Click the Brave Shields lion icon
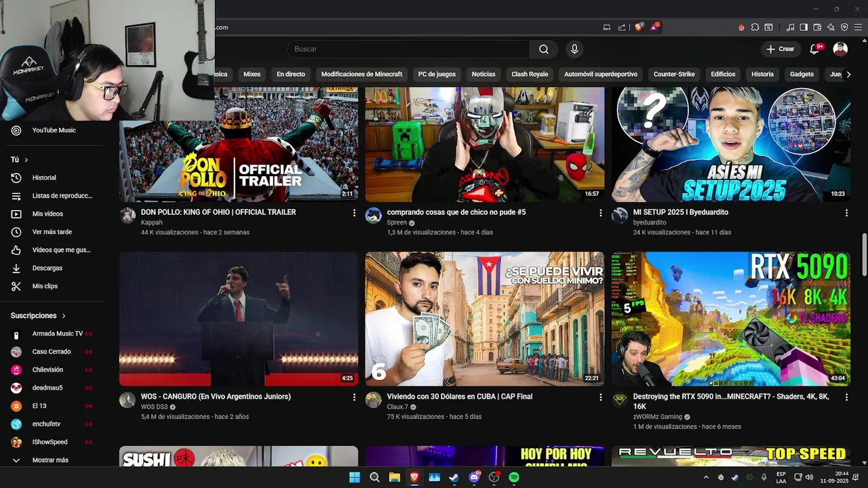Image resolution: width=868 pixels, height=488 pixels. click(639, 27)
